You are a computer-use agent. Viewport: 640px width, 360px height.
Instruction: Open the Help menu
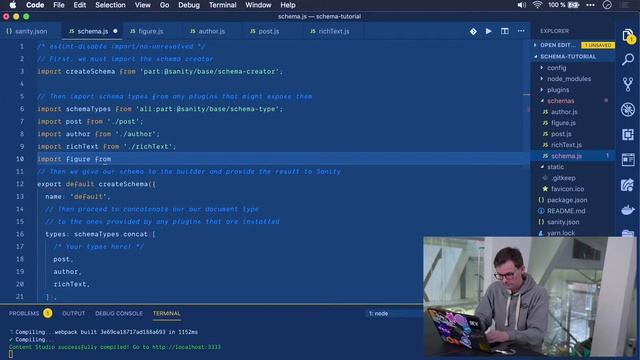pyautogui.click(x=288, y=5)
